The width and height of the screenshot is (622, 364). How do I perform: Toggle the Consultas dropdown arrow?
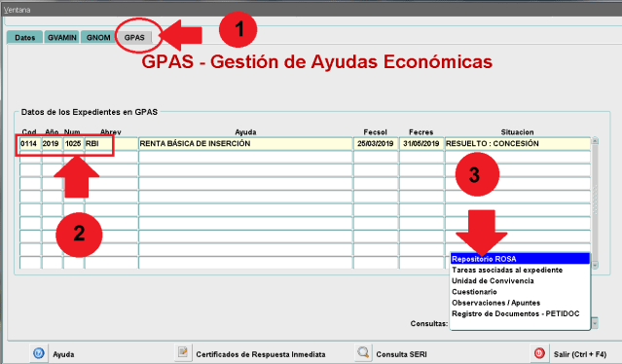pyautogui.click(x=595, y=323)
